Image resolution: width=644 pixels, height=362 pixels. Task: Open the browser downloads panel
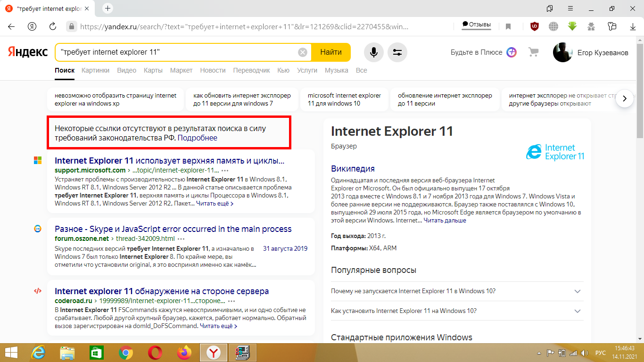[633, 27]
